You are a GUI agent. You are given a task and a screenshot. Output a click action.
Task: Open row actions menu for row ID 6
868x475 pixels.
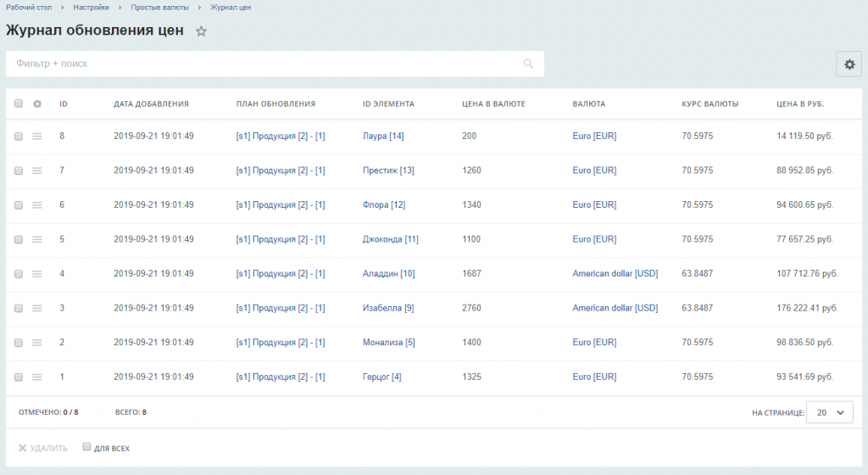pyautogui.click(x=37, y=204)
